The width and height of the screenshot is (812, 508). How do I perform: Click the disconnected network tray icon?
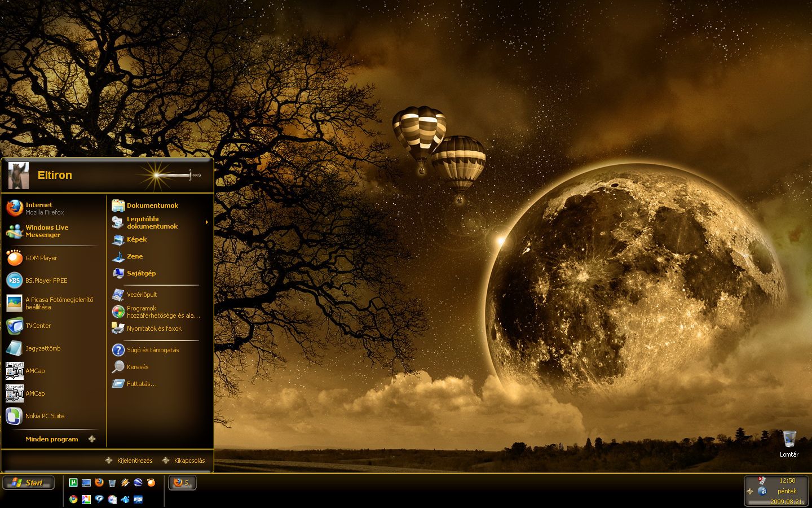762,481
